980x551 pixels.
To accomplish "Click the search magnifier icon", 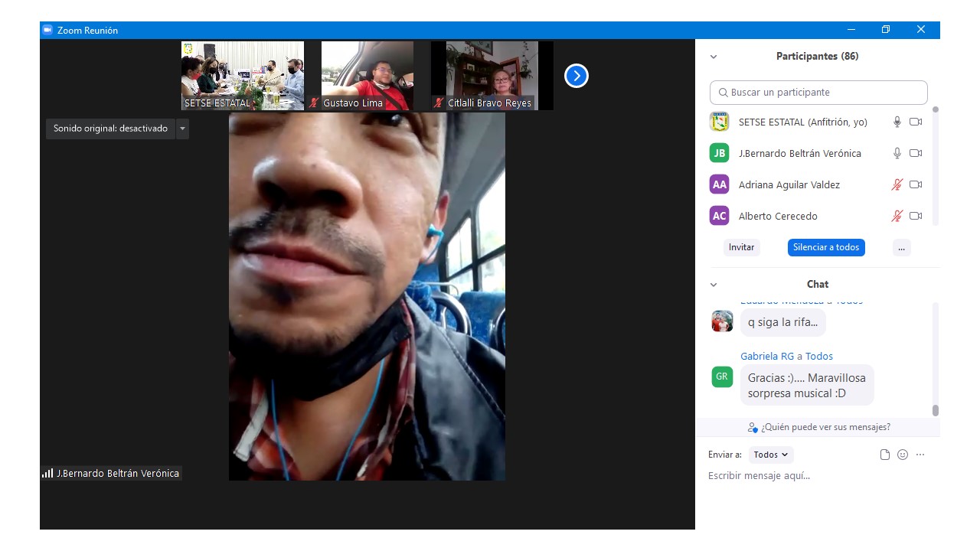I will (724, 93).
